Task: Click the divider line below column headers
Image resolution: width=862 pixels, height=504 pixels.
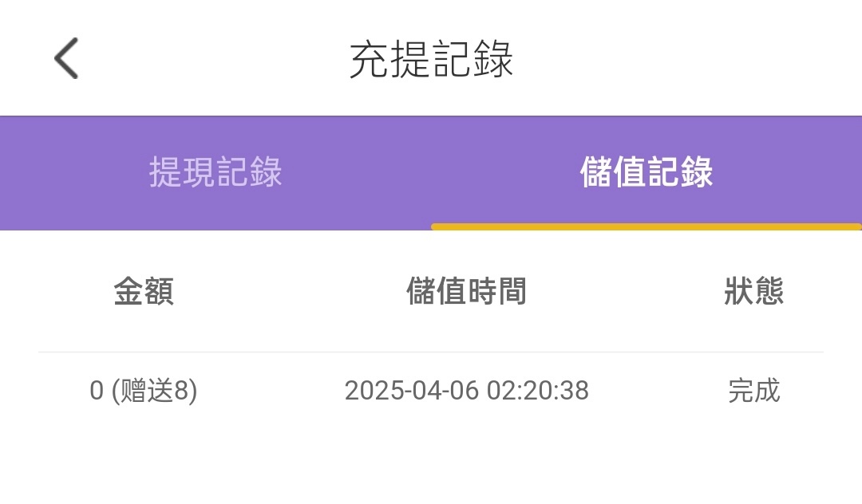Action: (431, 352)
